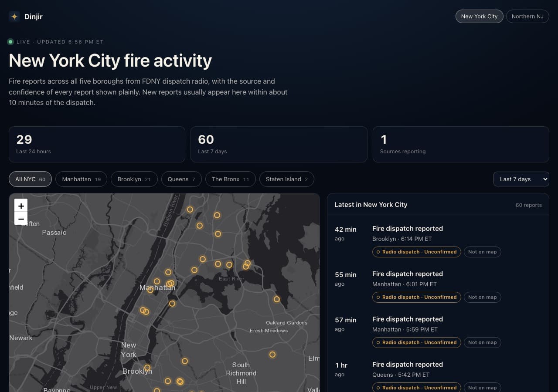Zoom out on the map
Image resolution: width=558 pixels, height=392 pixels.
pos(21,219)
